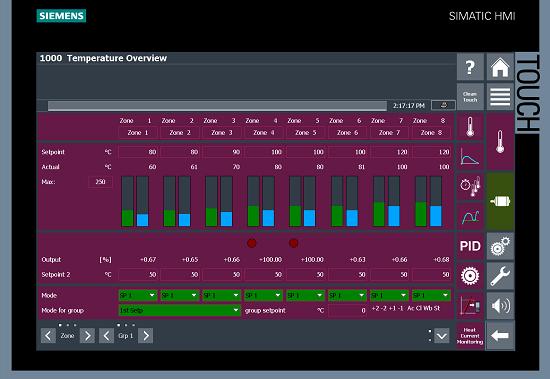
Task: Click the printer icon beside the clock
Action: pyautogui.click(x=443, y=105)
